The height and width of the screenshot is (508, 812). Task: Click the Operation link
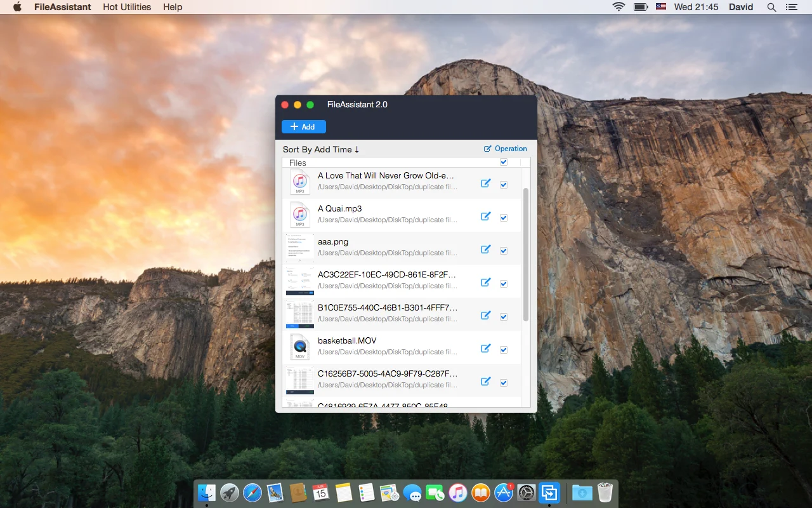point(509,148)
